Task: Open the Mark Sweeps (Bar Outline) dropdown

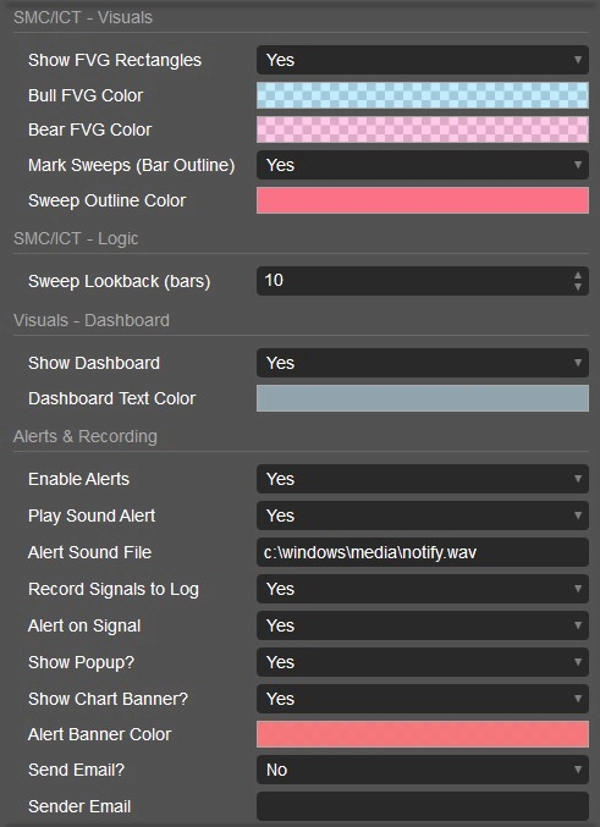Action: (420, 165)
